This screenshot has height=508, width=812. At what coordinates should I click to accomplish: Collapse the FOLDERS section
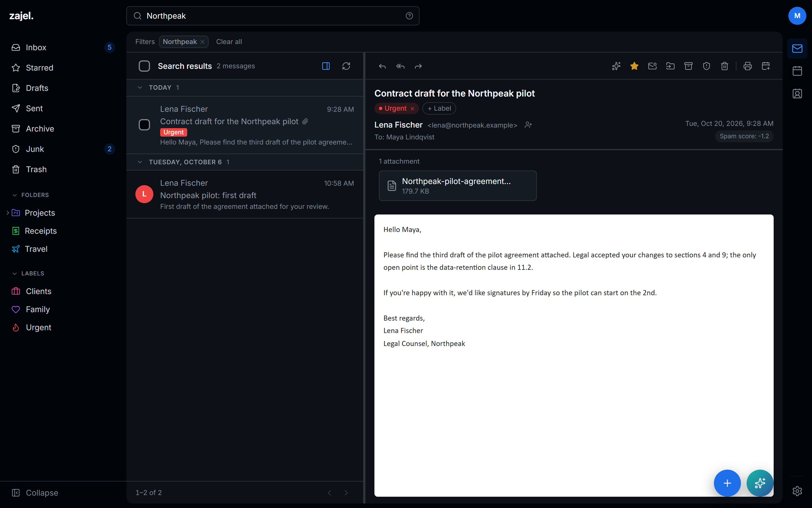tap(14, 195)
